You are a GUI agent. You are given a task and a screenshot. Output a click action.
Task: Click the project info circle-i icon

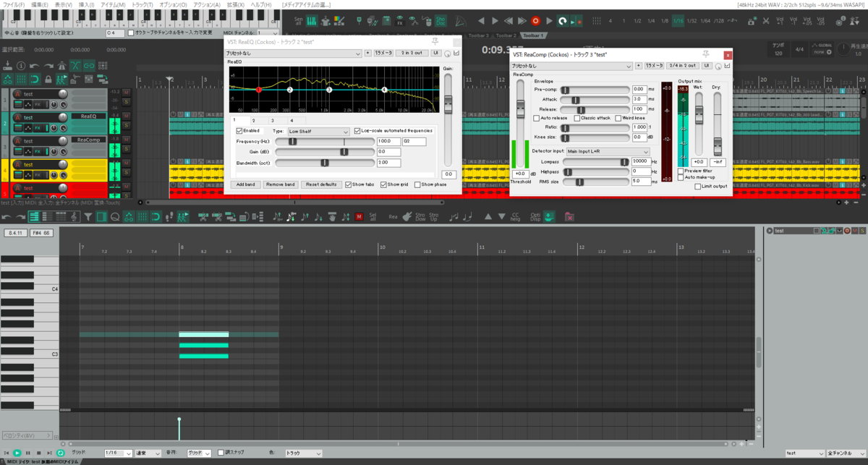click(21, 66)
